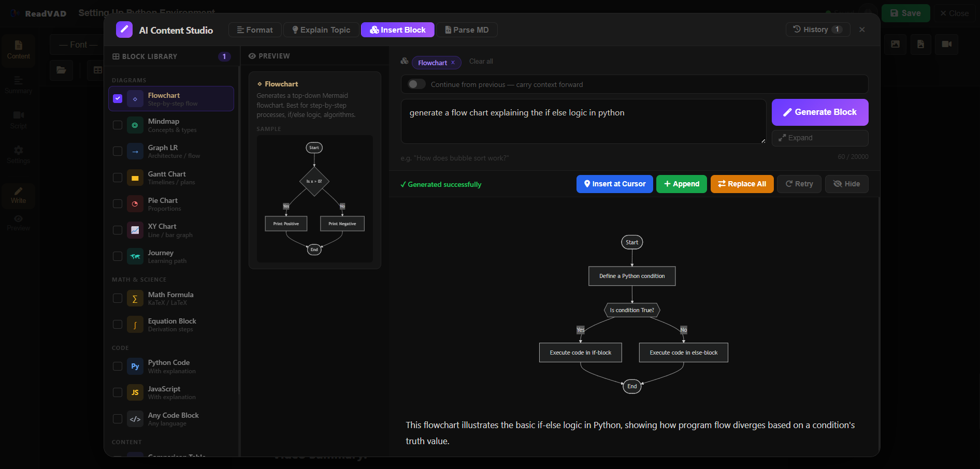Open the Summary sidebar item
The width and height of the screenshot is (980, 469).
pos(18,85)
